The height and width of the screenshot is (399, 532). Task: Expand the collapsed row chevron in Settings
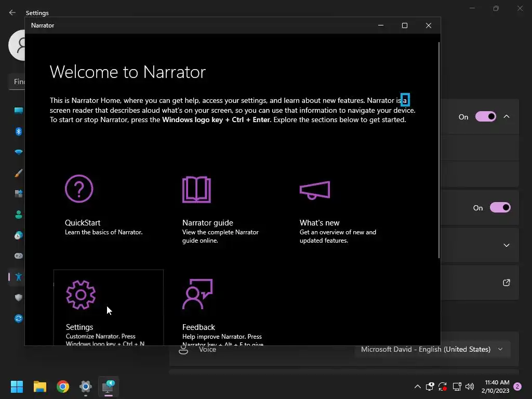pos(506,245)
